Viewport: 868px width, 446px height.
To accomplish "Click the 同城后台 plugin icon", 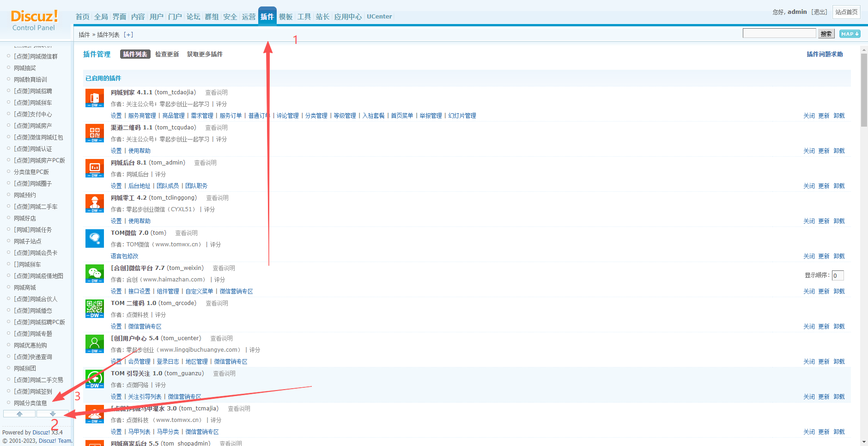I will point(94,168).
